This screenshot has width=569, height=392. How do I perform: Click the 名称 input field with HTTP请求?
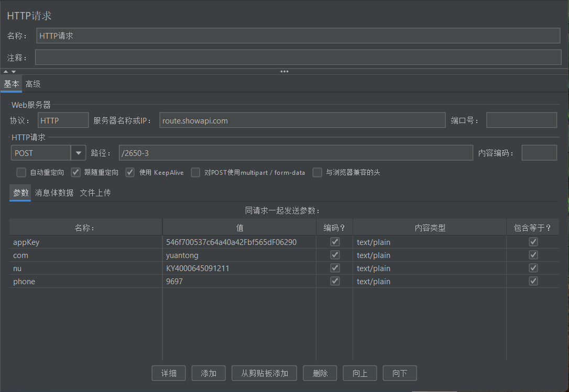(298, 36)
